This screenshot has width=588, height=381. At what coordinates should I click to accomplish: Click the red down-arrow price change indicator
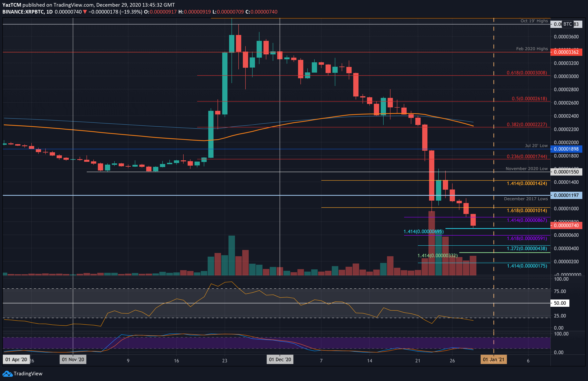click(85, 12)
